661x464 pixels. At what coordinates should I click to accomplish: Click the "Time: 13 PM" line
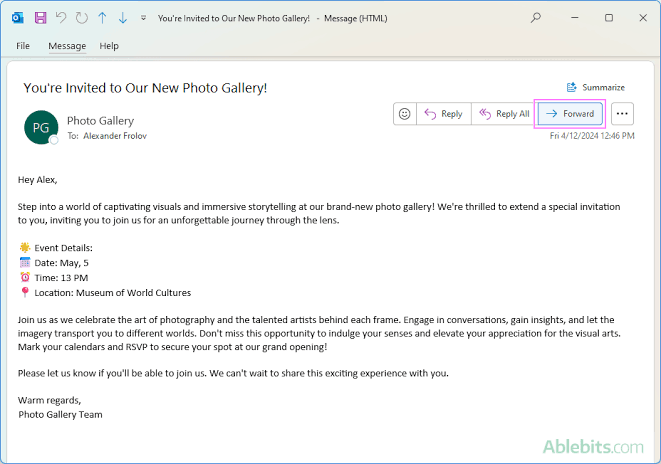tap(61, 278)
